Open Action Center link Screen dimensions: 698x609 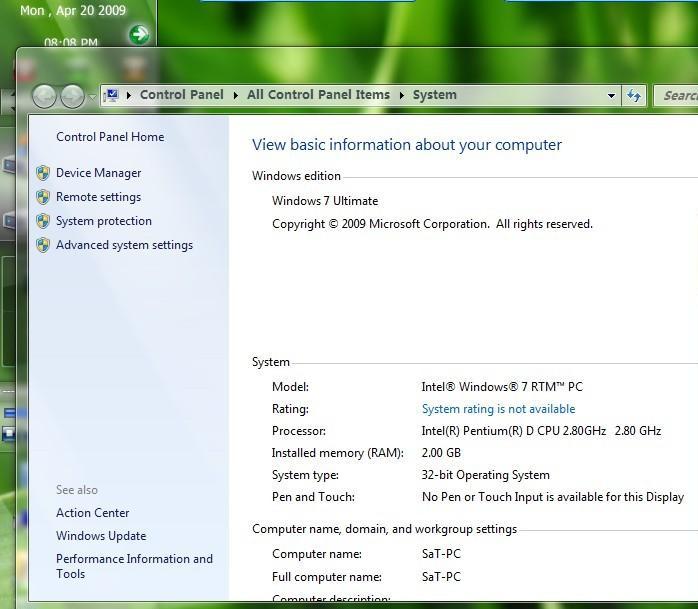(x=93, y=513)
